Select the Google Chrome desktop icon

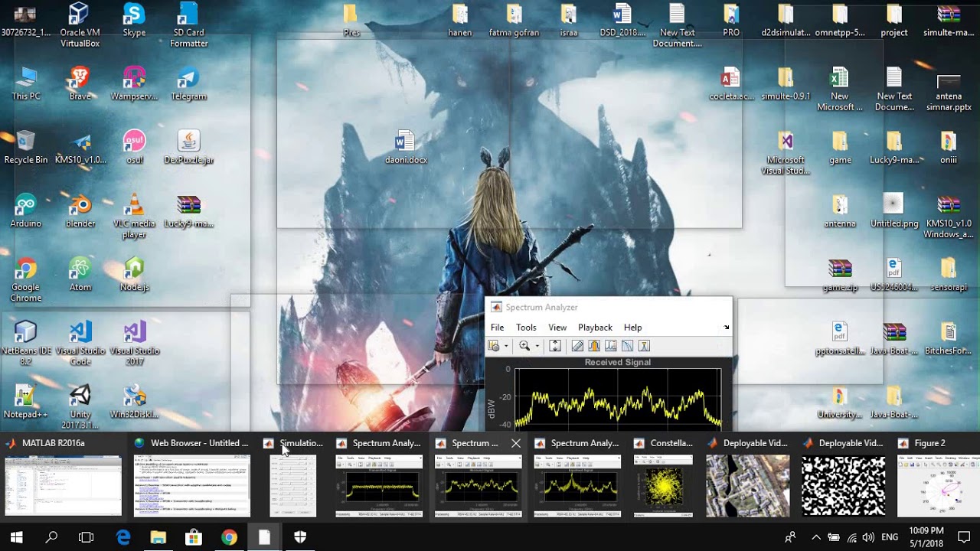pos(26,280)
